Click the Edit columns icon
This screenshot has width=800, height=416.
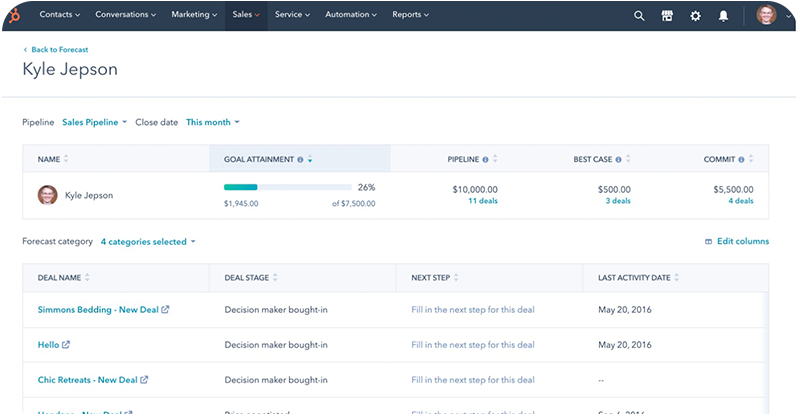click(x=708, y=241)
